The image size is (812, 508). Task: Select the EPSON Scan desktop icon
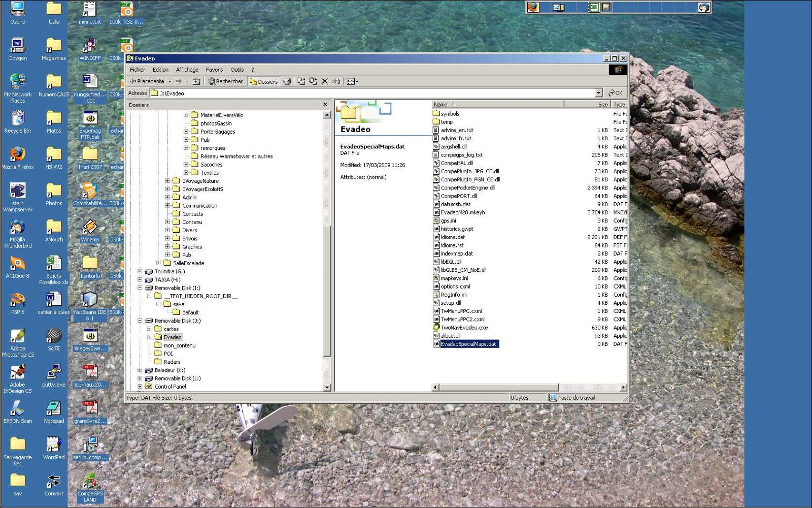18,412
